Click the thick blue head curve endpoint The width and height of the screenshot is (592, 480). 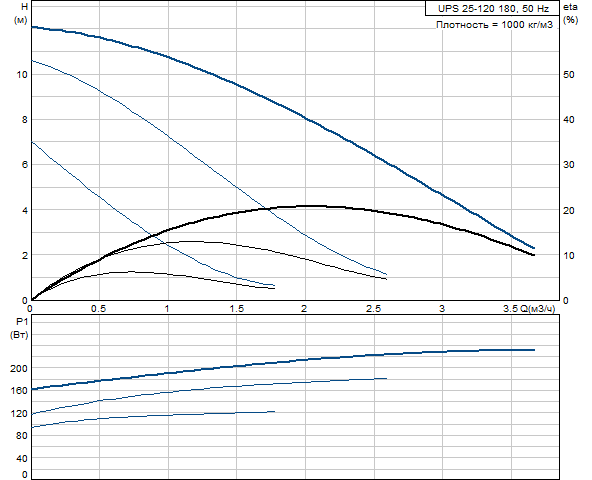[533, 248]
